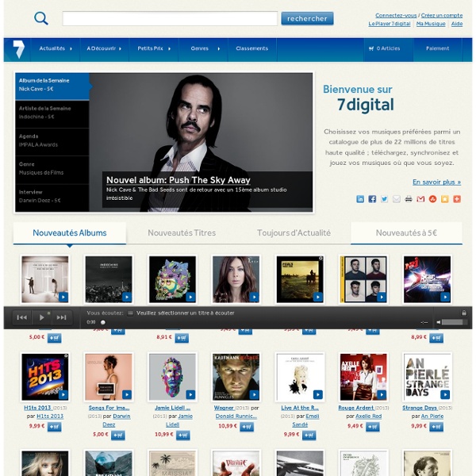Screen dimensions: 476x476
Task: Open the 0 Articles cart
Action: (388, 48)
